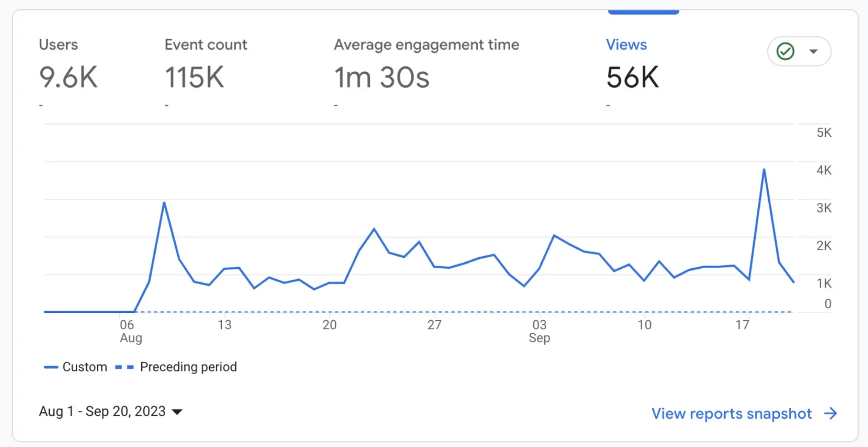868x447 pixels.
Task: Expand the caret next to the green check
Action: click(x=813, y=51)
